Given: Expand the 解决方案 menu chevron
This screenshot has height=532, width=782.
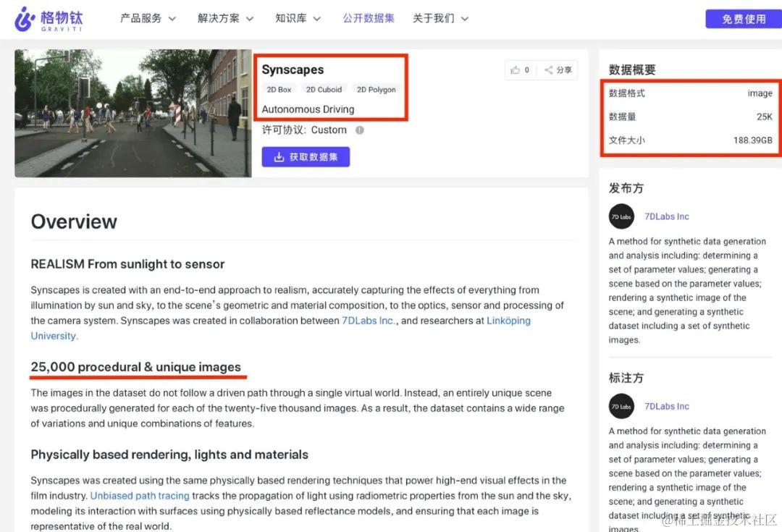Looking at the screenshot, I should [250, 19].
